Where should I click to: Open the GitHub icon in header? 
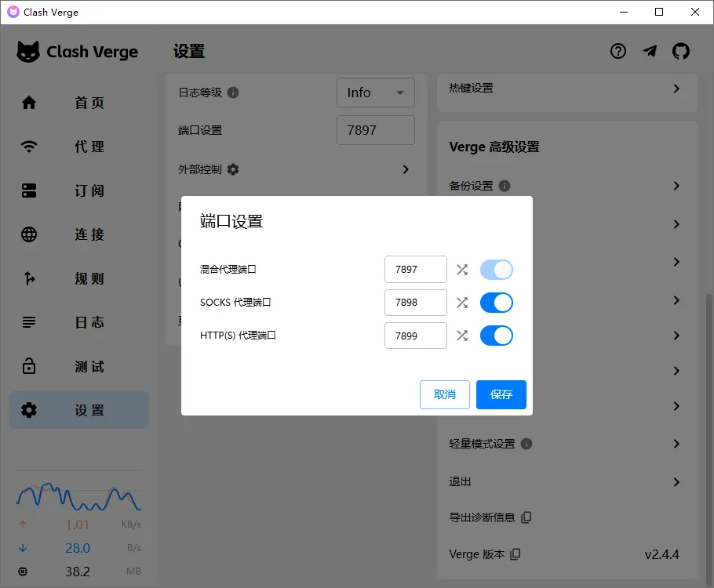pos(681,51)
